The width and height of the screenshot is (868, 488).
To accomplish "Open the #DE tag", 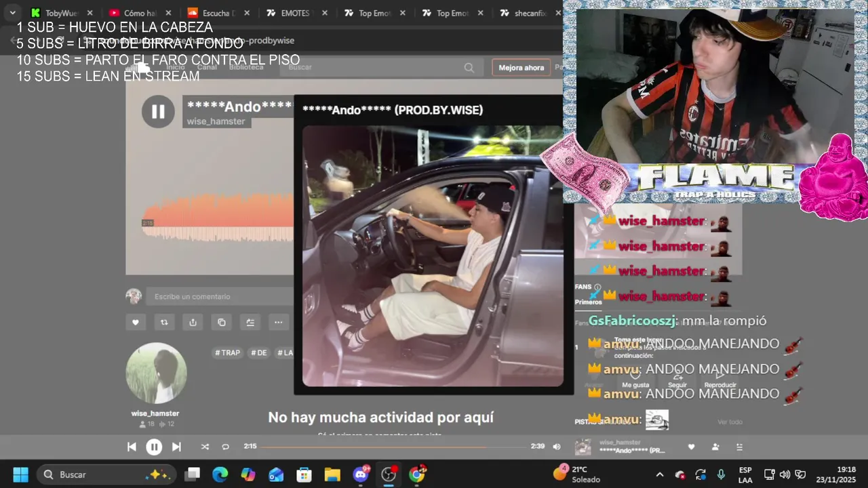I will (259, 352).
